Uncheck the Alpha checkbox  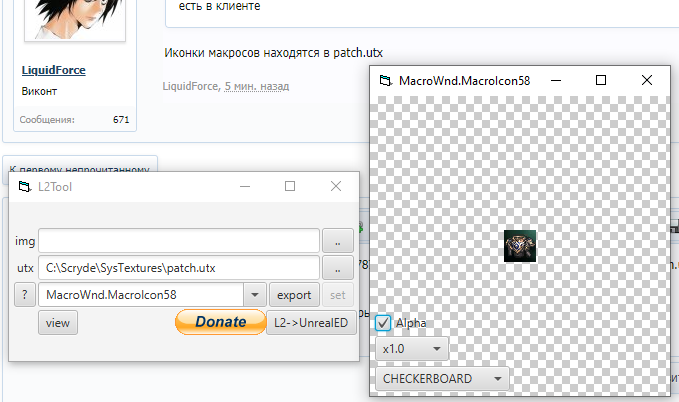coord(384,323)
